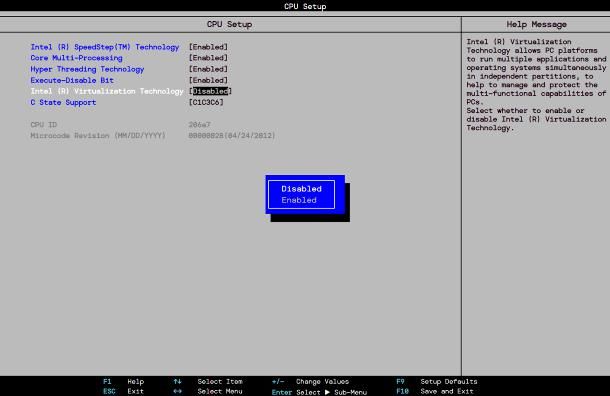This screenshot has width=610, height=396.
Task: Click F1 Help in footer
Action: pos(124,382)
